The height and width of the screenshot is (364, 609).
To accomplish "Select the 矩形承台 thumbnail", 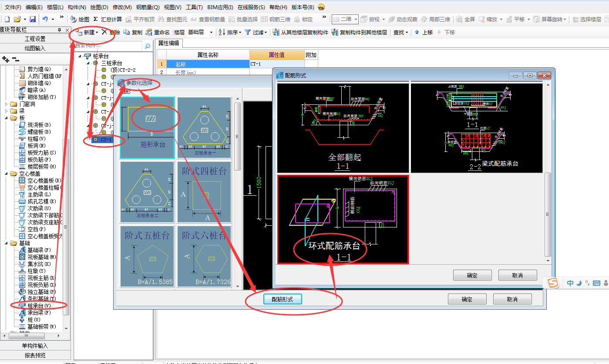I will coord(147,127).
